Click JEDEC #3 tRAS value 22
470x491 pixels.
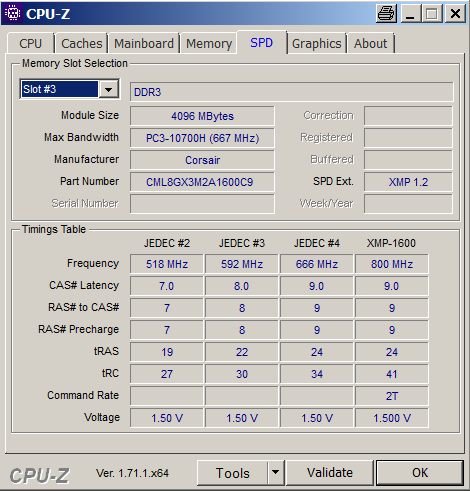242,352
